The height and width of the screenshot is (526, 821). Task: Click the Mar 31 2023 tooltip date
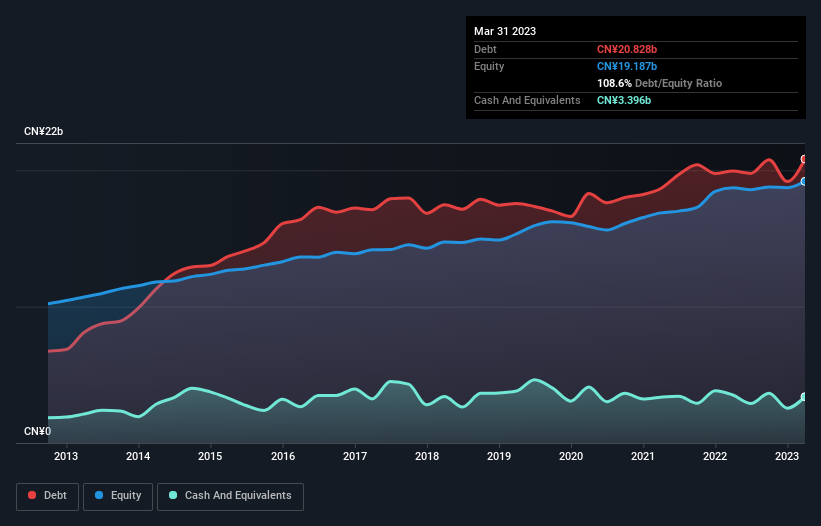pyautogui.click(x=505, y=31)
